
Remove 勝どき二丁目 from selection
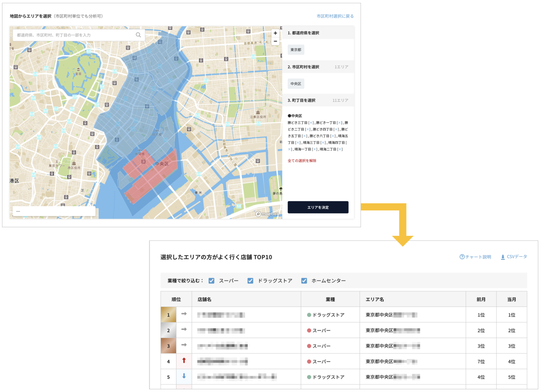pyautogui.click(x=308, y=129)
